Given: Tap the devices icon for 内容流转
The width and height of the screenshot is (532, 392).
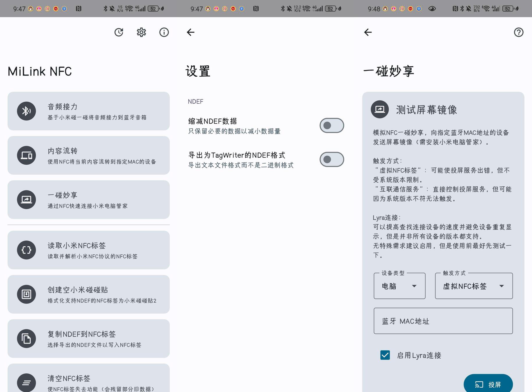Looking at the screenshot, I should 26,155.
